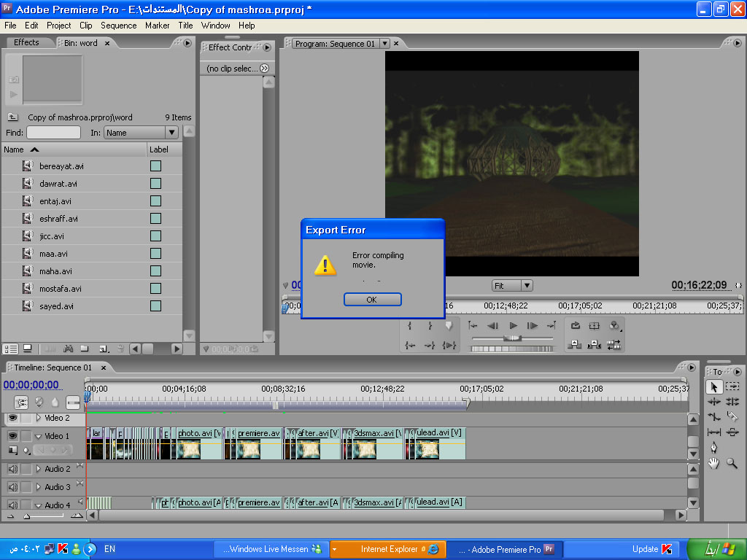The image size is (747, 560).
Task: Expand Video 2 track
Action: [x=39, y=418]
